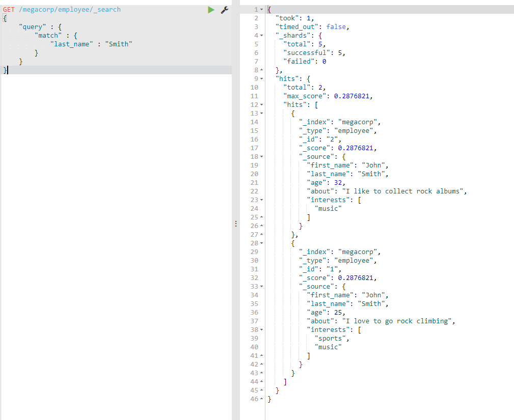Click the "last_name": "Smith" on line 35
514x420 pixels.
click(x=346, y=304)
